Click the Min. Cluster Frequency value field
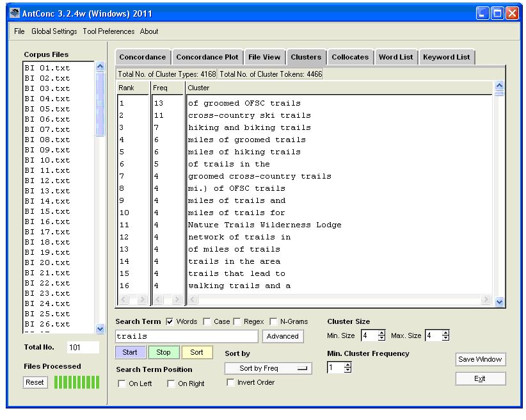This screenshot has height=420, width=526. coord(336,367)
